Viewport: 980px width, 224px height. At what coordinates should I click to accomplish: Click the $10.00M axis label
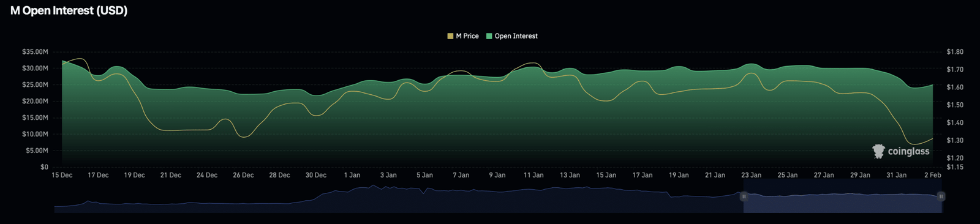click(35, 134)
